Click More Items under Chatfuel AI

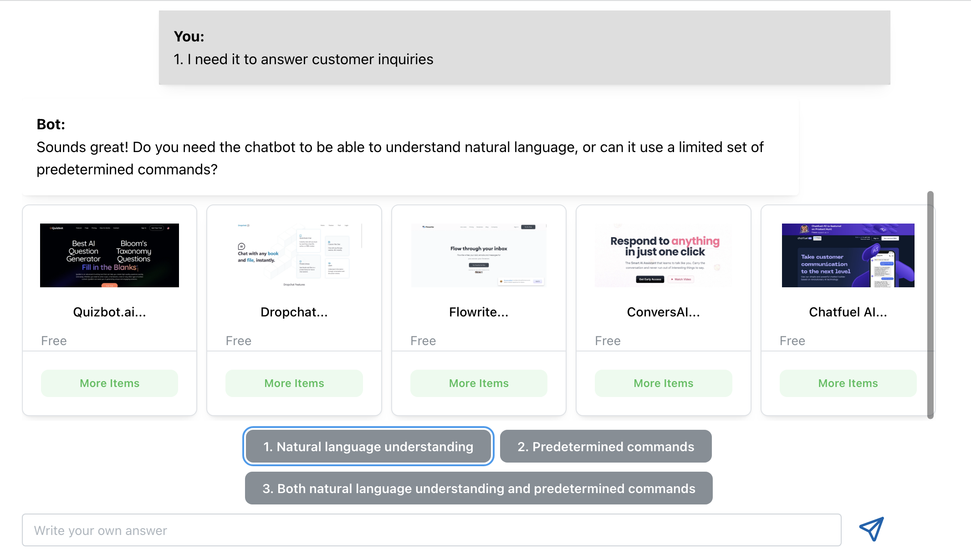pos(848,383)
